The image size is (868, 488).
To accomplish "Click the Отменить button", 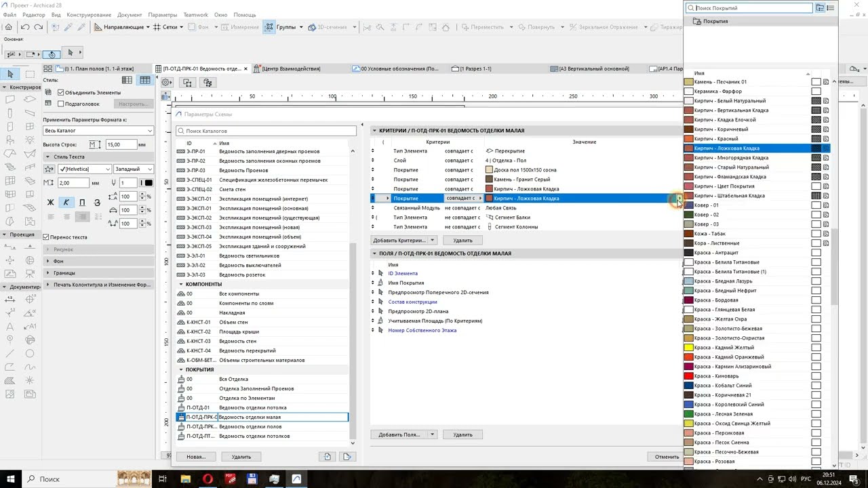I will pos(667,457).
